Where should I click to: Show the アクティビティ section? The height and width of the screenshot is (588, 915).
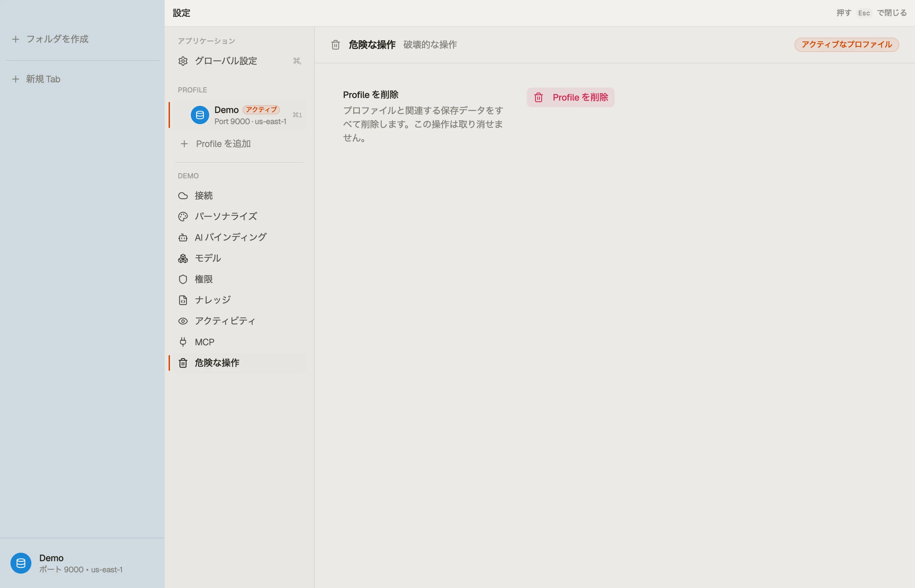click(240, 321)
